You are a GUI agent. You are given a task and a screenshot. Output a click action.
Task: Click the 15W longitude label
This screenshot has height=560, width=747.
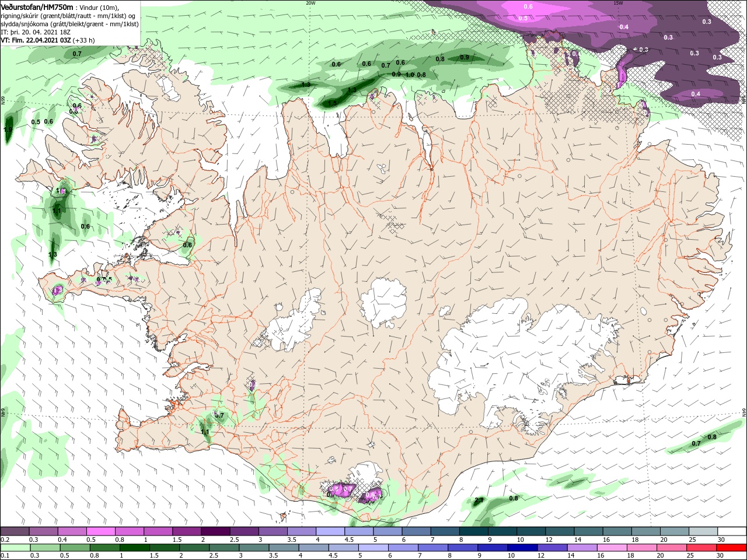(618, 3)
